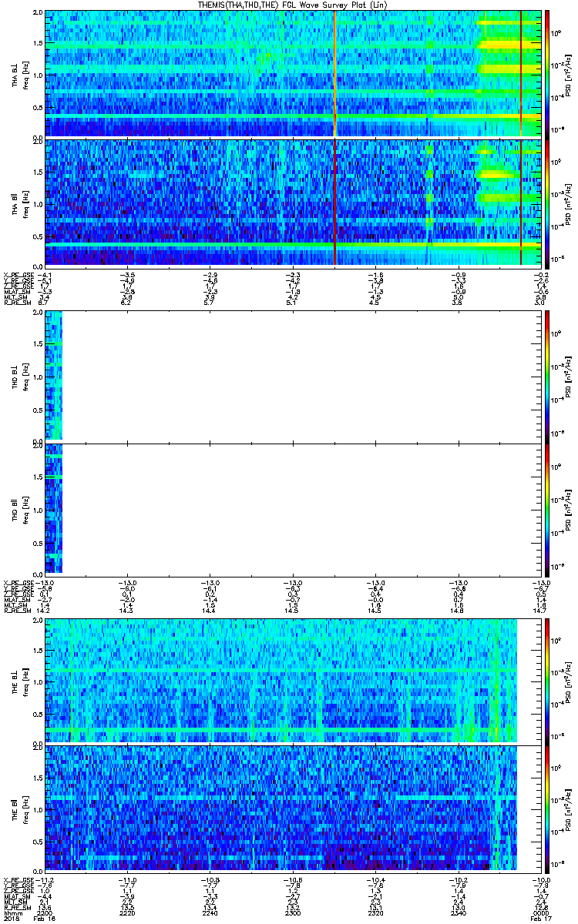This screenshot has height=924, width=578.
Task: Click the 2200 time tick label
Action: pos(45,913)
